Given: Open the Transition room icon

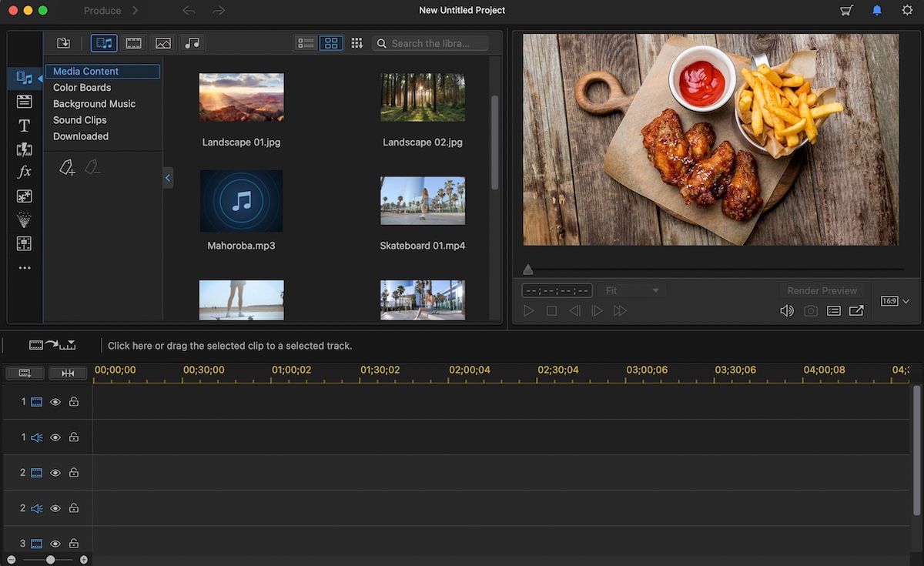Looking at the screenshot, I should click(x=24, y=149).
